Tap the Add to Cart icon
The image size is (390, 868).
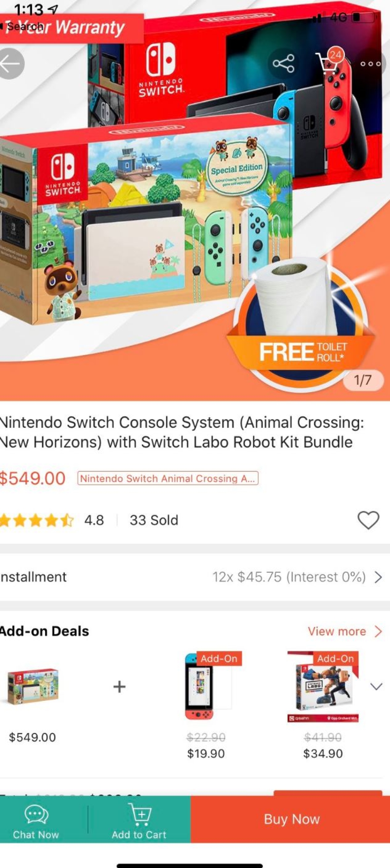pyautogui.click(x=140, y=813)
